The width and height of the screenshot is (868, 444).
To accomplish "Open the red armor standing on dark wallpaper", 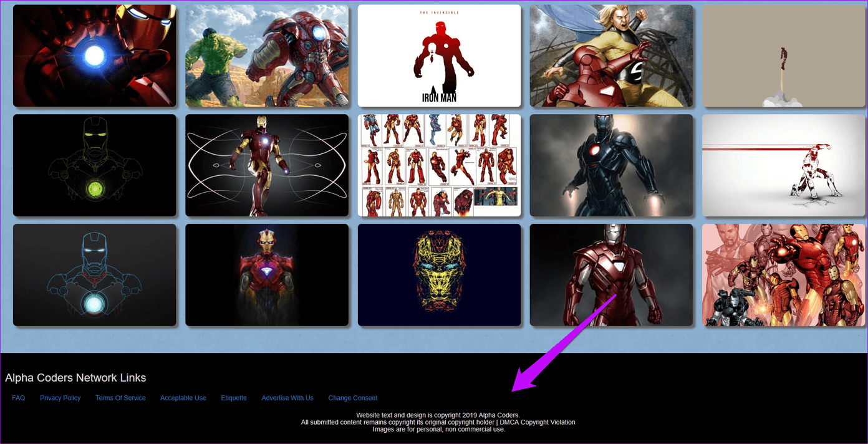I will [x=612, y=275].
